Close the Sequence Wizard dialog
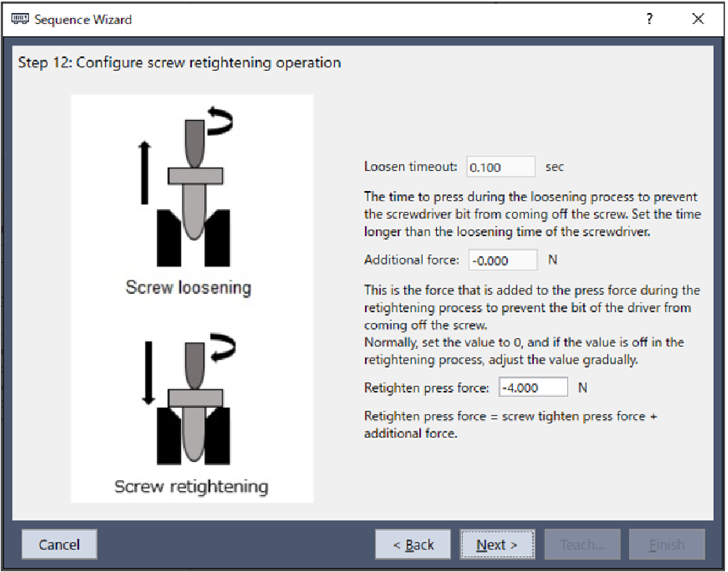Image resolution: width=728 pixels, height=572 pixels. (x=698, y=20)
